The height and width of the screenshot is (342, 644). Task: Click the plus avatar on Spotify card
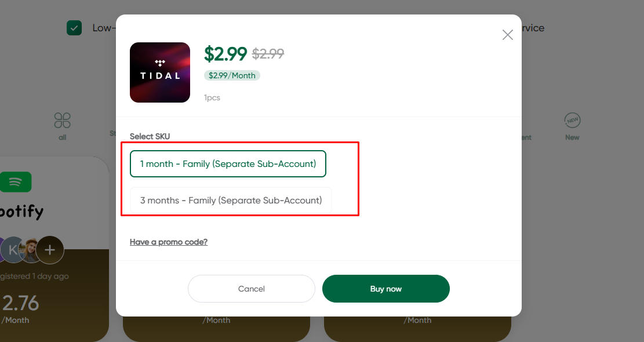click(50, 250)
